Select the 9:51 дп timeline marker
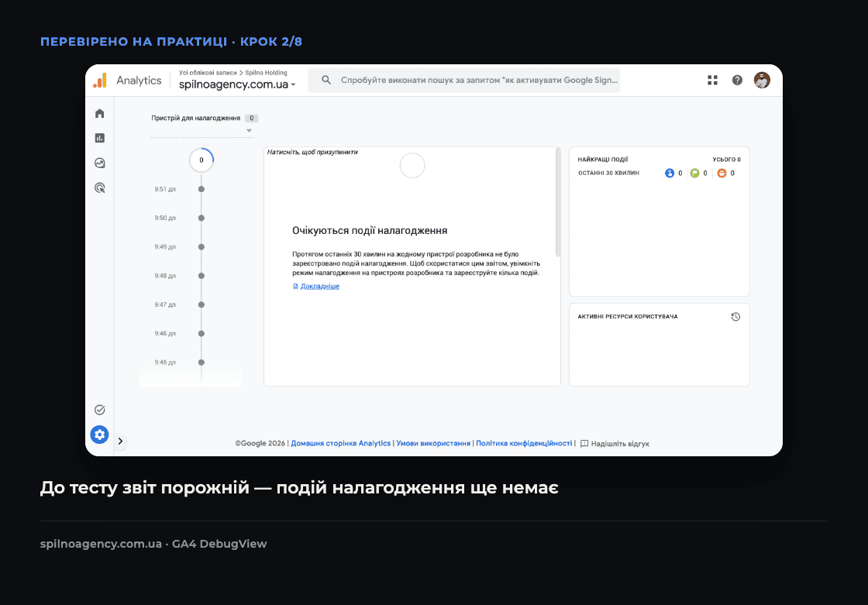 pyautogui.click(x=201, y=189)
